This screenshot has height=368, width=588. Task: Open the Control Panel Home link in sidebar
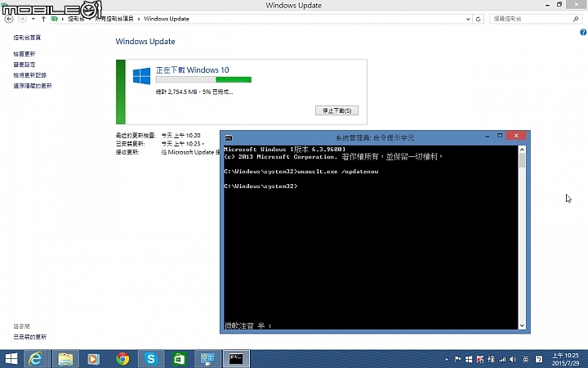tap(27, 38)
